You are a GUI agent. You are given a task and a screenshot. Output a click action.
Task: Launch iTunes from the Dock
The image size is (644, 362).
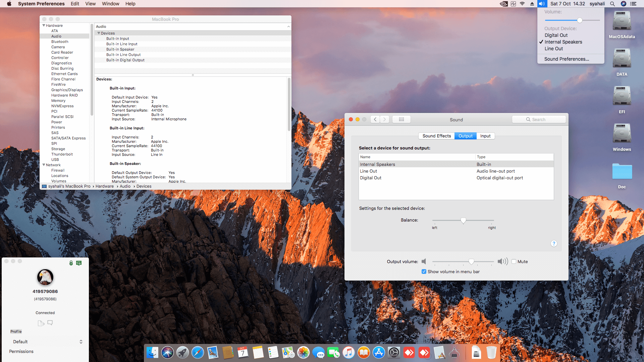(x=348, y=353)
